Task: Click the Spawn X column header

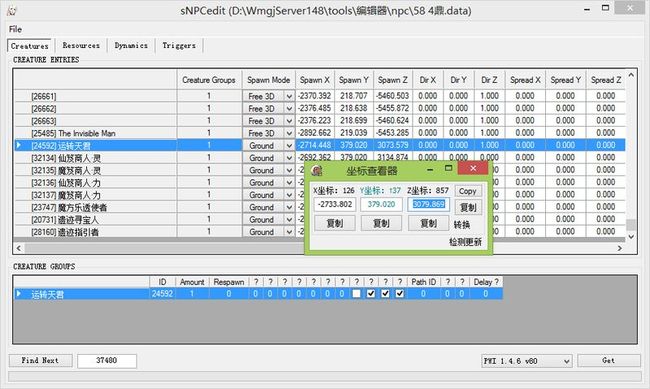Action: coord(315,80)
